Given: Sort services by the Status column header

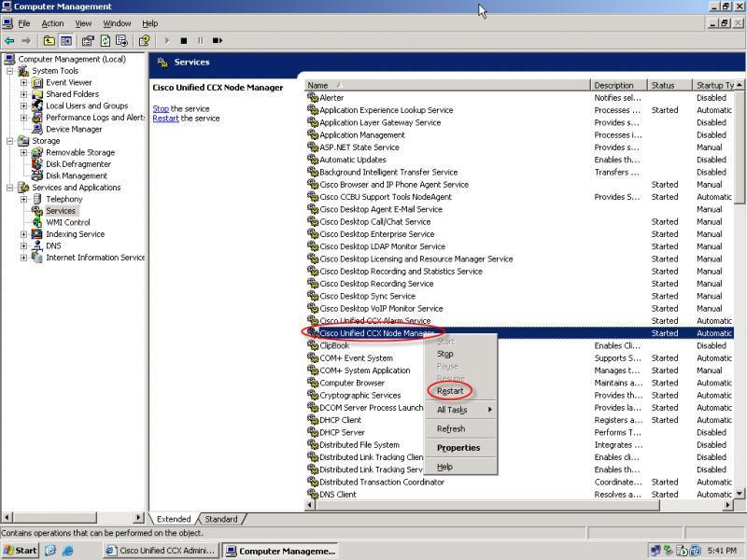Looking at the screenshot, I should [x=669, y=85].
